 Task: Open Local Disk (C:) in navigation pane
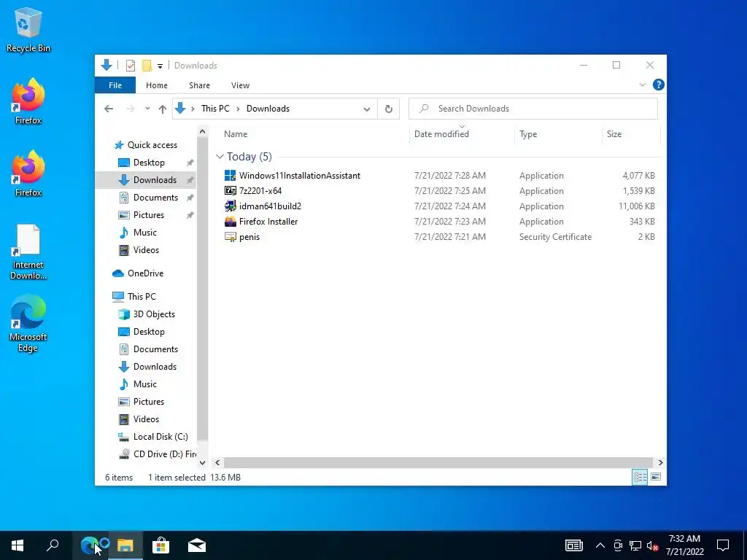160,437
